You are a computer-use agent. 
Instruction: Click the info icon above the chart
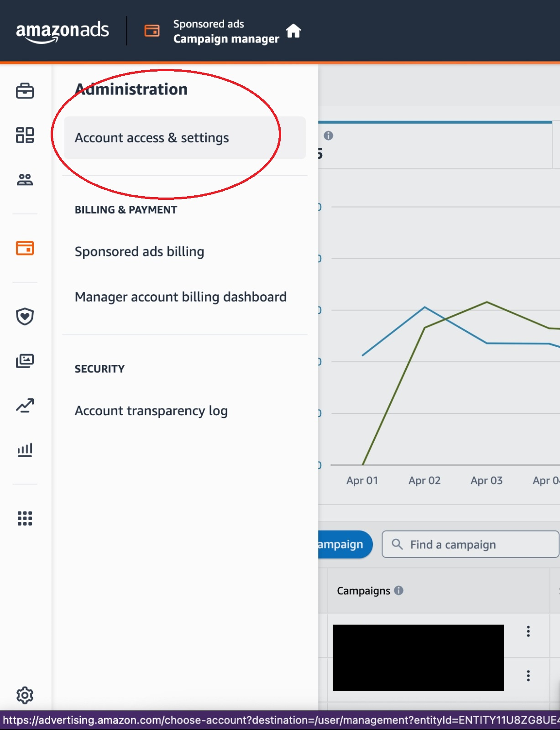tap(329, 136)
